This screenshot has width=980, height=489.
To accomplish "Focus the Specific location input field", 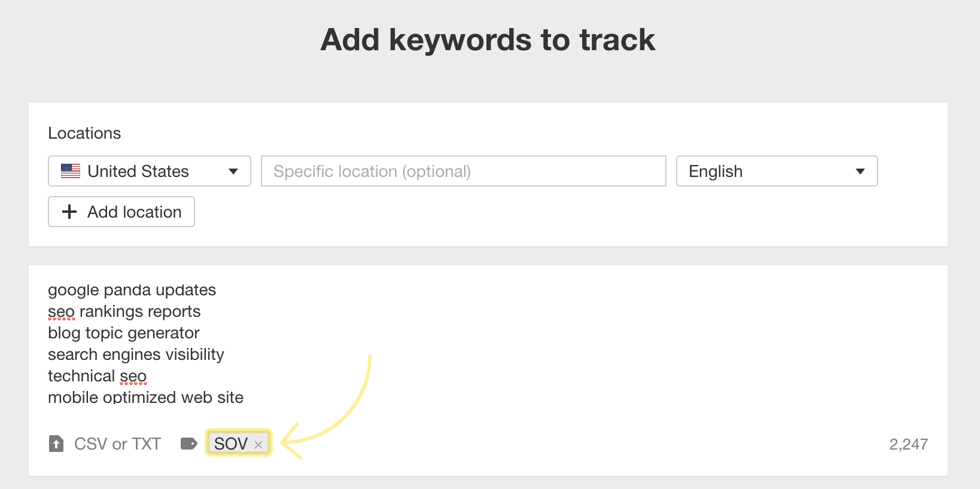I will pyautogui.click(x=463, y=172).
